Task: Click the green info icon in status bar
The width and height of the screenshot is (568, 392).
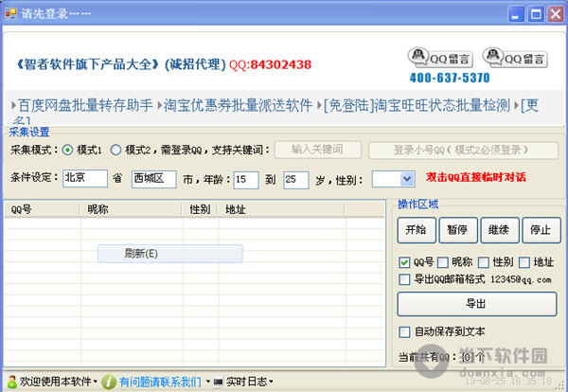Action: (109, 382)
